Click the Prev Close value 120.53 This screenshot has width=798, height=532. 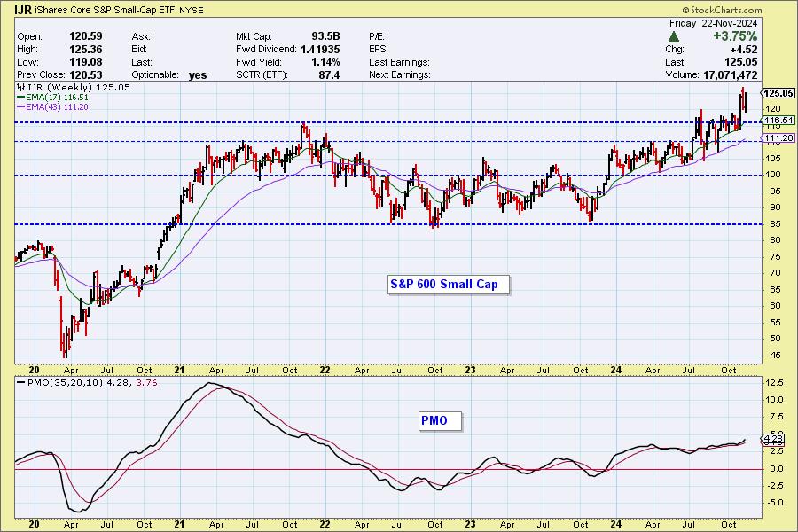point(85,74)
